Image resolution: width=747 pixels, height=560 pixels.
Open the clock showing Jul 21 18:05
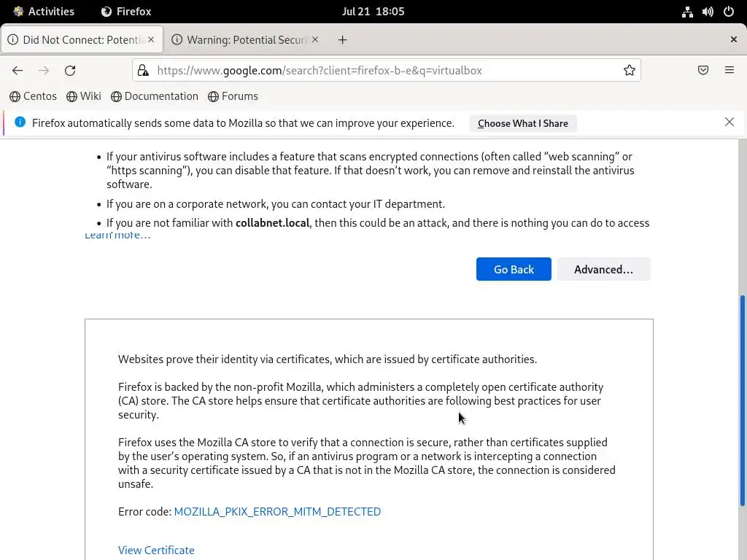tap(373, 12)
